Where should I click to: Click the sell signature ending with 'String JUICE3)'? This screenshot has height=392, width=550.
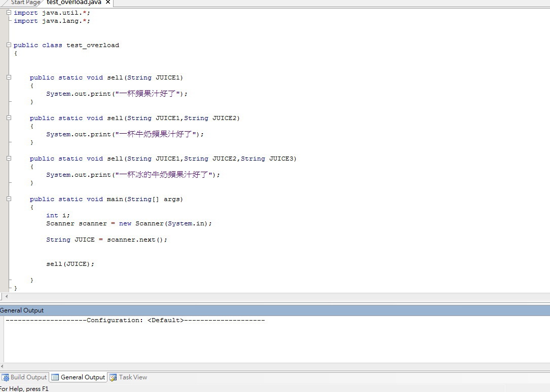click(163, 159)
